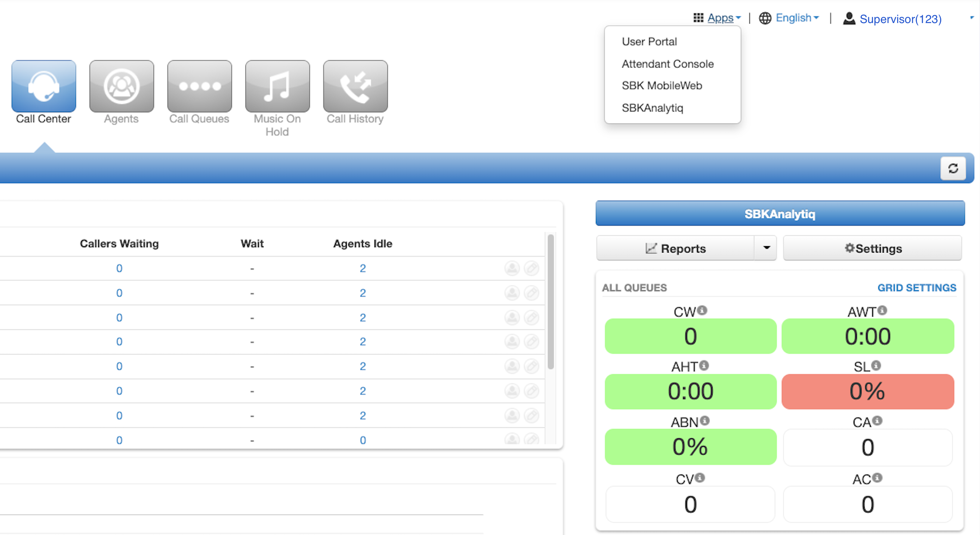Click the white CV tile showing 0
980x535 pixels.
click(691, 505)
